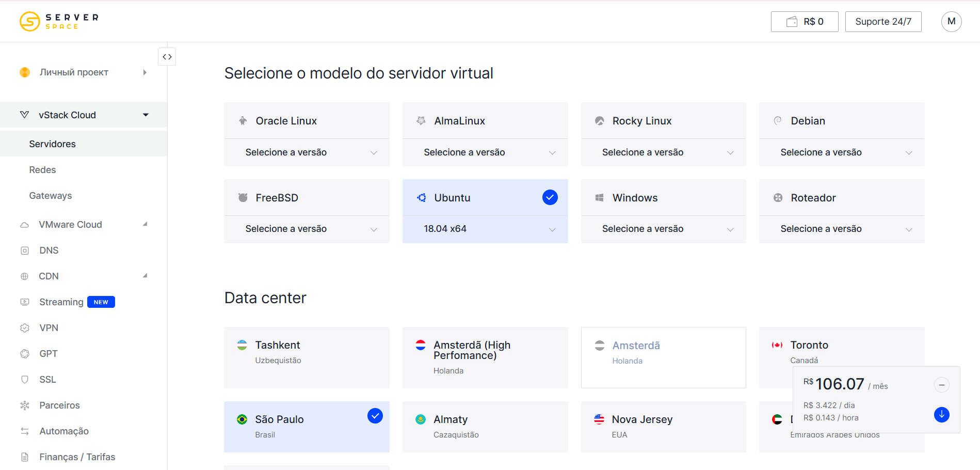The width and height of the screenshot is (980, 470).
Task: Open Gateways sidebar item
Action: (51, 196)
